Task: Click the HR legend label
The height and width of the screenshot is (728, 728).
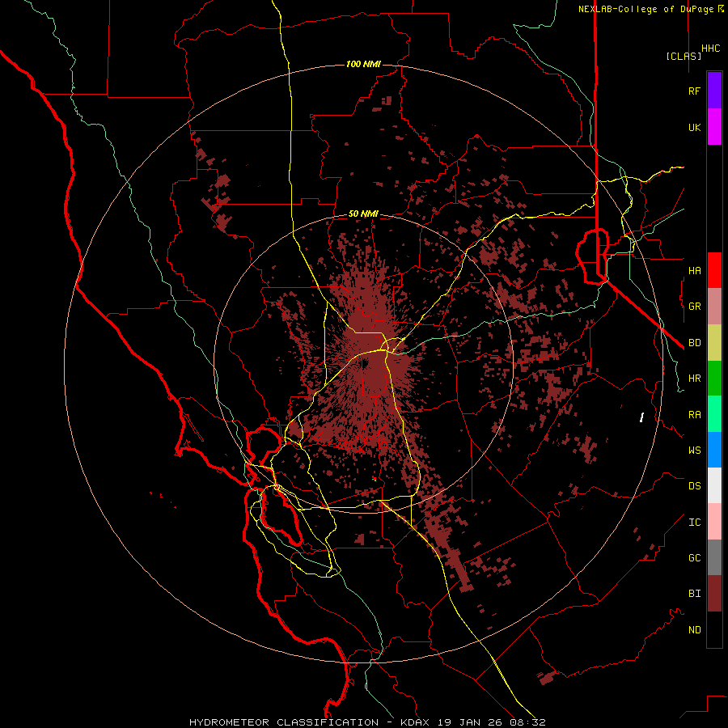Action: (x=694, y=379)
